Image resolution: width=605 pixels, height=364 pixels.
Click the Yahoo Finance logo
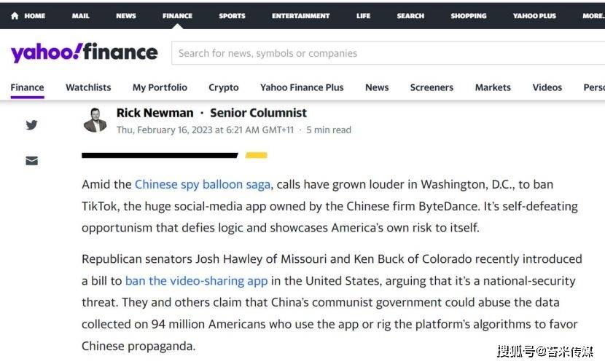click(x=84, y=52)
